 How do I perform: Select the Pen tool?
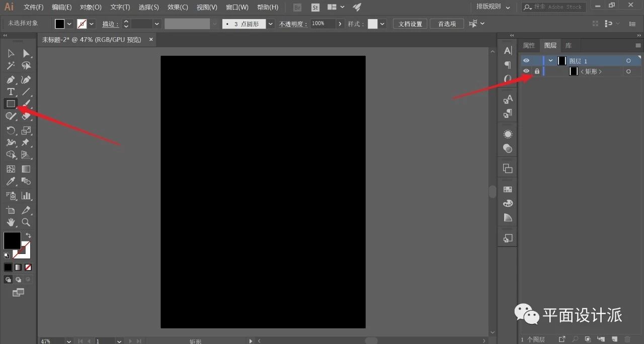pyautogui.click(x=11, y=79)
